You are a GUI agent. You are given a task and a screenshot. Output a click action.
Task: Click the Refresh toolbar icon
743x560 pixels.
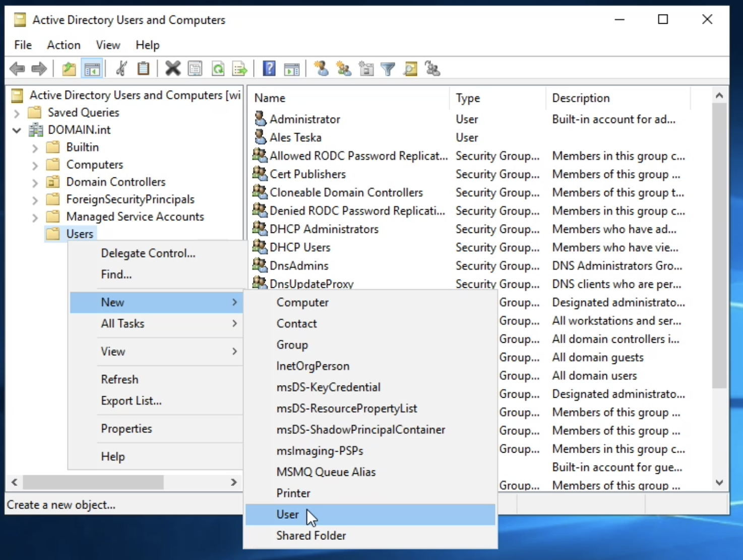(218, 69)
